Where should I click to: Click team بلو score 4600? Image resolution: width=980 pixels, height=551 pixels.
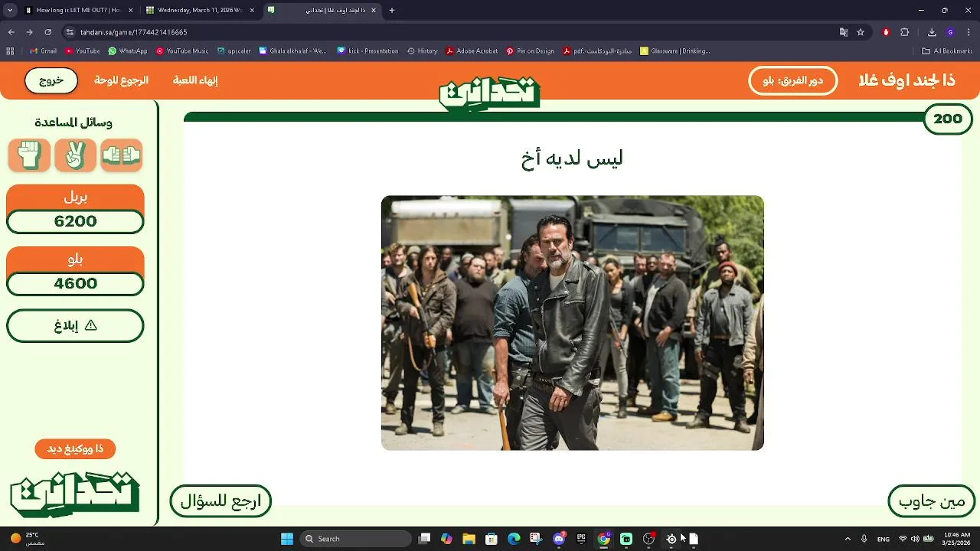(x=75, y=284)
